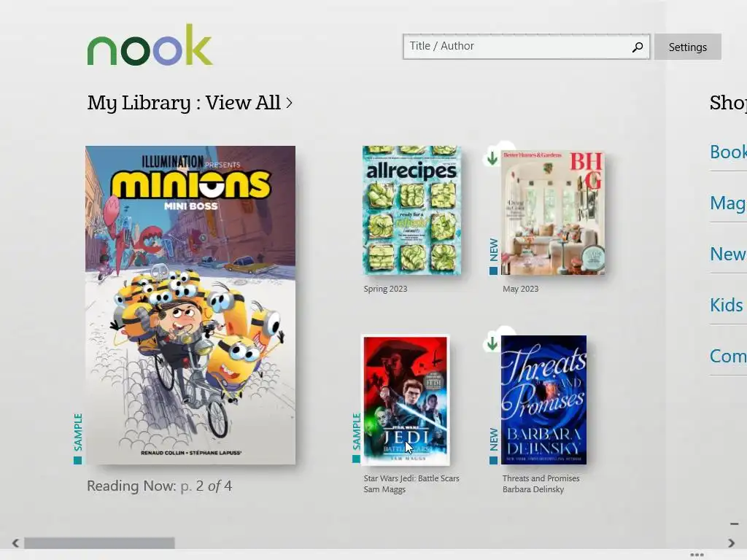
Task: Open the Minions Mini Boss cover
Action: click(x=190, y=305)
